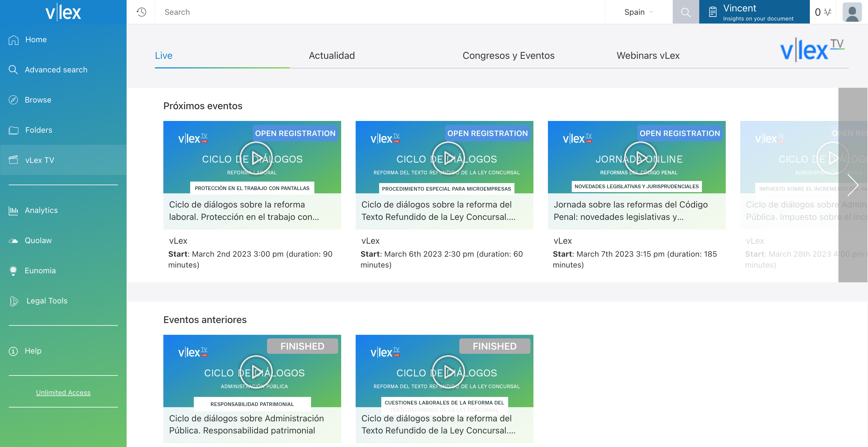
Task: Open Folders from the sidebar
Action: tap(63, 130)
